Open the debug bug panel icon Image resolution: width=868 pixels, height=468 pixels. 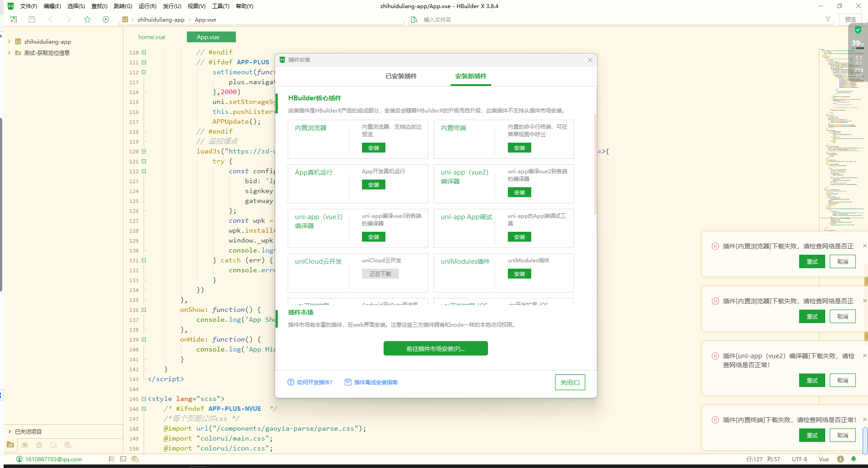click(39, 445)
